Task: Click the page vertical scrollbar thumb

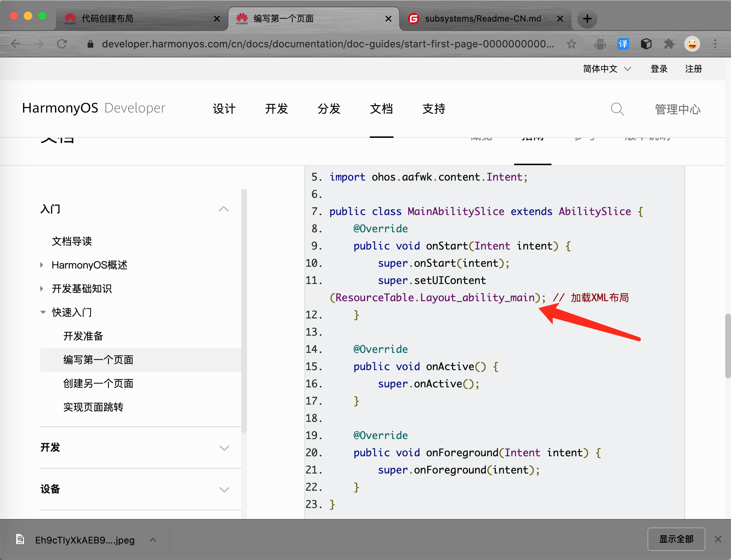Action: 728,346
